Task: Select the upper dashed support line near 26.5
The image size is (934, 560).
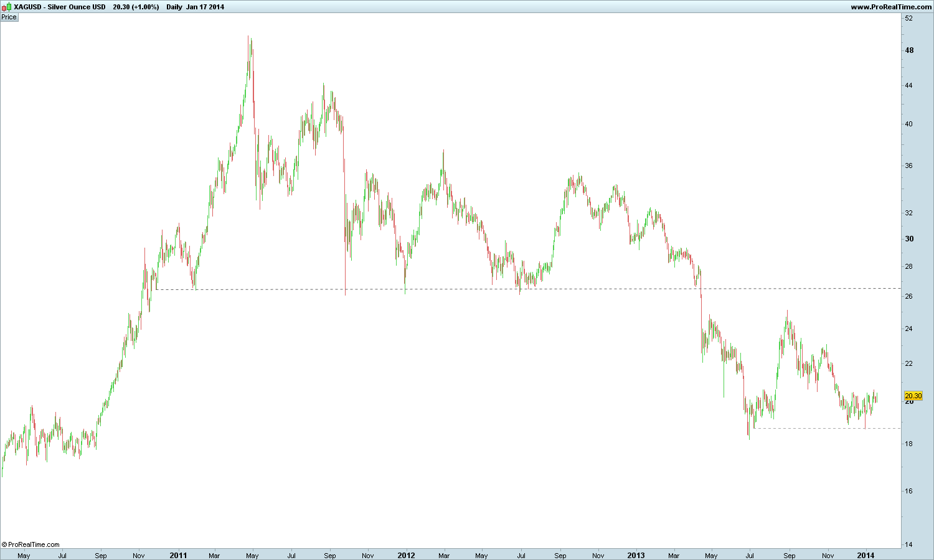Action: (528, 289)
